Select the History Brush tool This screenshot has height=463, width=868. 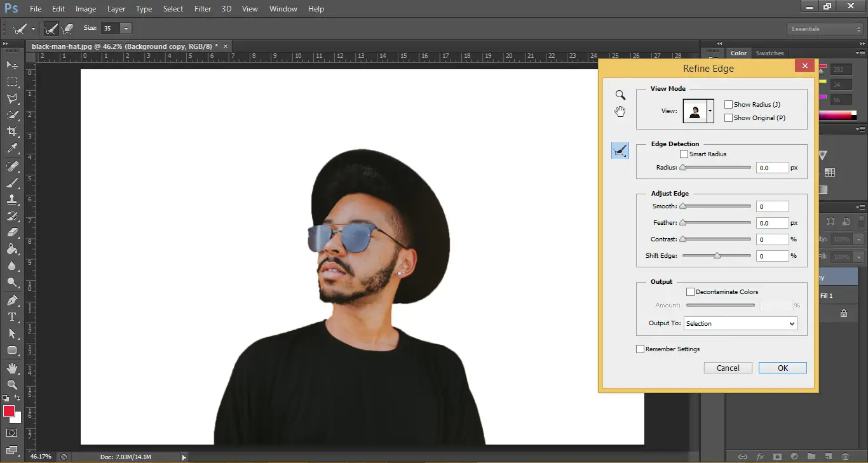(12, 216)
